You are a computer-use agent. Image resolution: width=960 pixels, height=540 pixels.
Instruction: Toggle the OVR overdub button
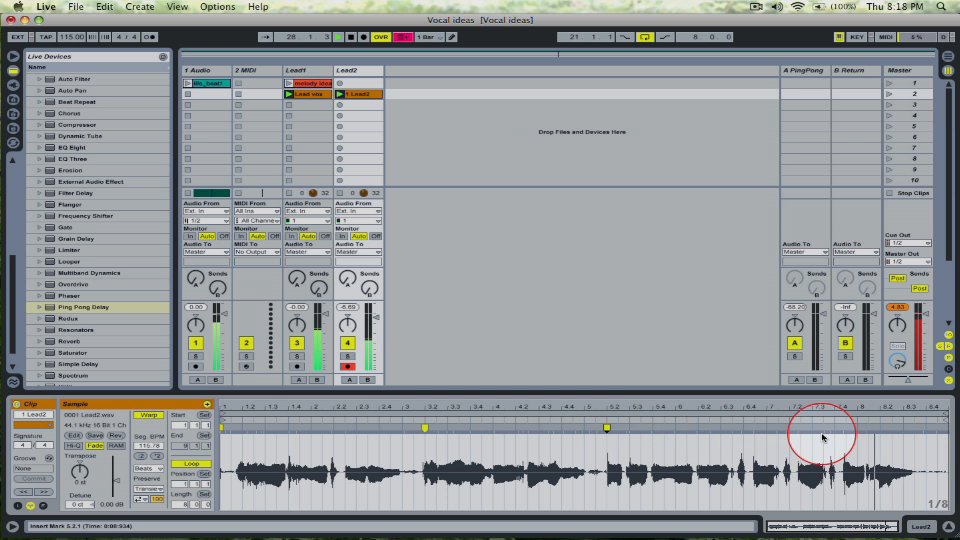[381, 37]
